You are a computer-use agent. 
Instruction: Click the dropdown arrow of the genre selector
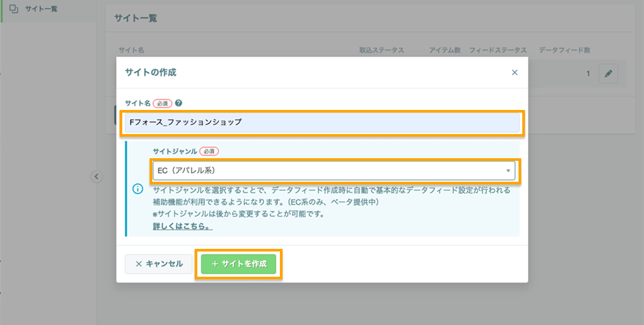pos(508,171)
